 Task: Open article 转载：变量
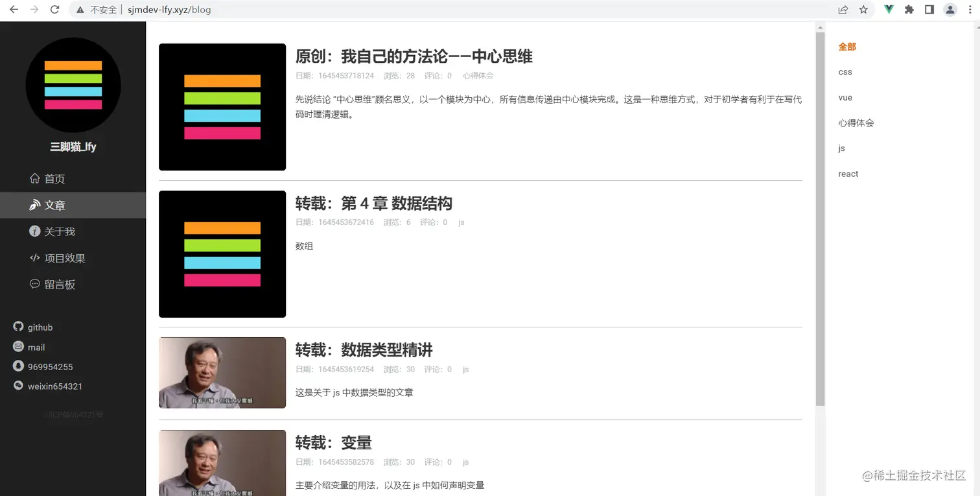point(334,443)
